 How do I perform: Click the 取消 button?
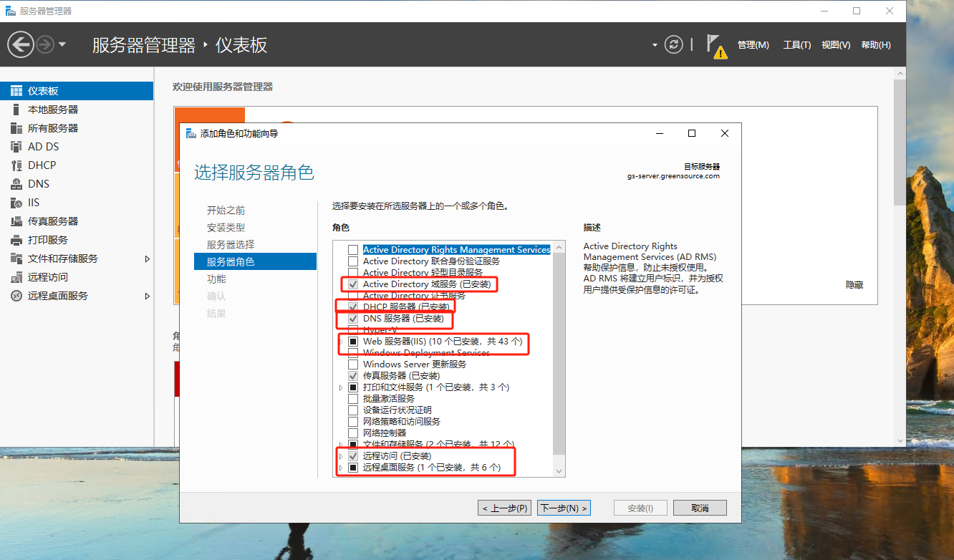coord(700,508)
